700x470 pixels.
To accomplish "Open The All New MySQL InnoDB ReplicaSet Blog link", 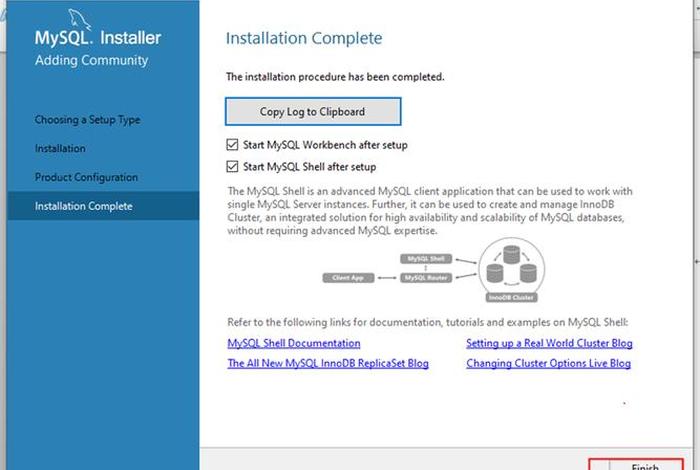I will 328,363.
